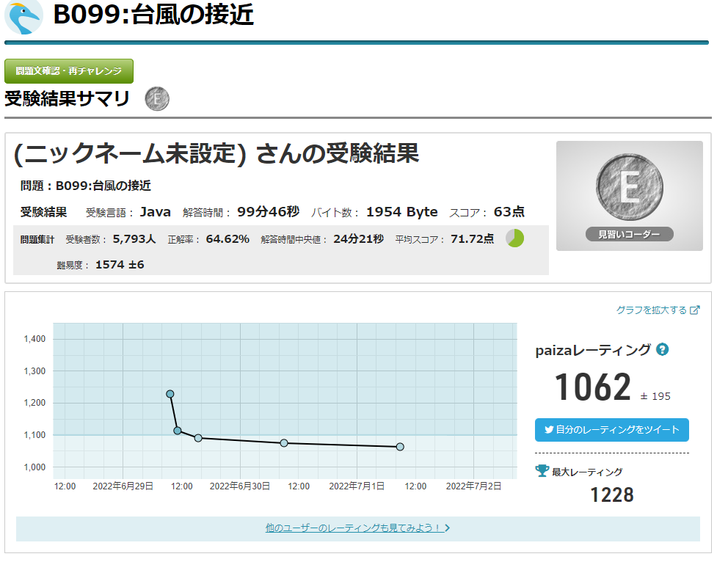Click the small E rank coin icon
The image size is (728, 573).
pos(157,98)
